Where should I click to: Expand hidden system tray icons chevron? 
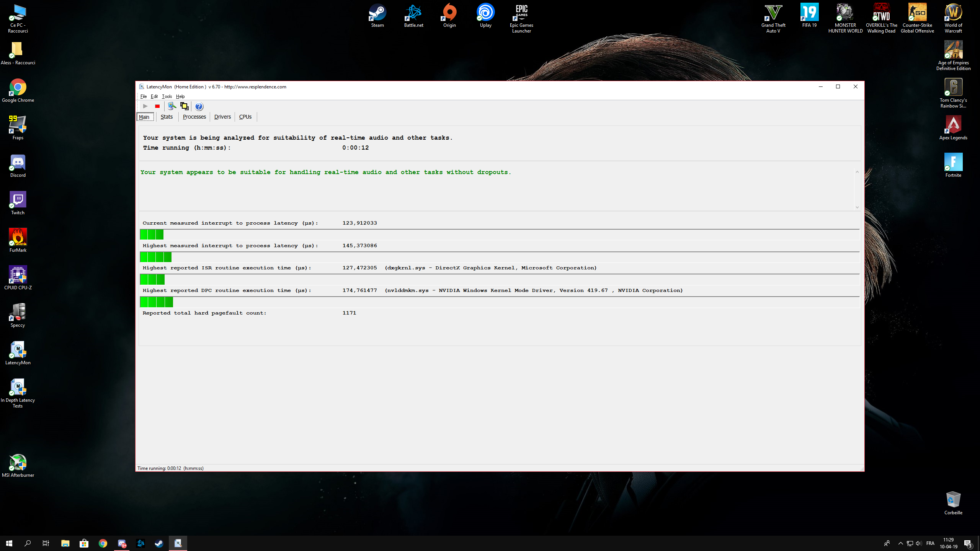tap(900, 543)
